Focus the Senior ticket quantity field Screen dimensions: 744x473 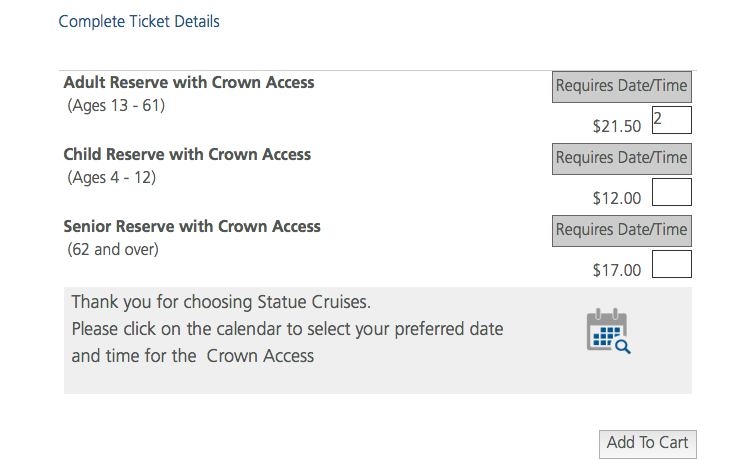[671, 264]
